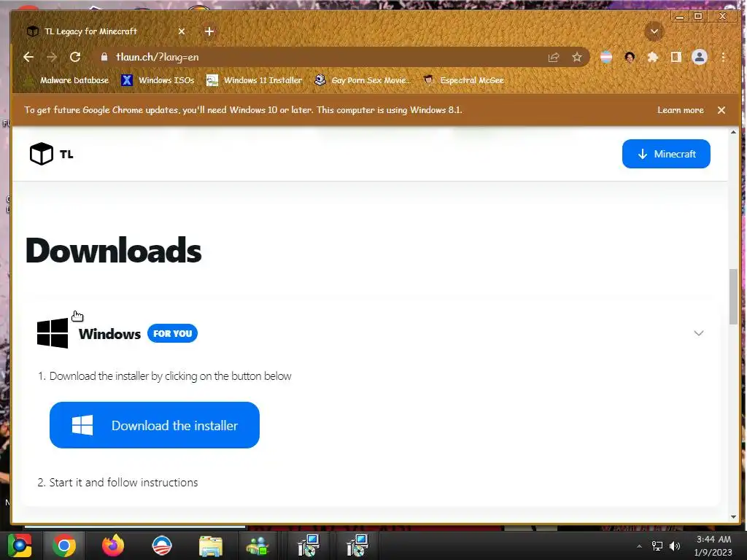The height and width of the screenshot is (560, 747).
Task: Go back to the previous page
Action: click(28, 57)
